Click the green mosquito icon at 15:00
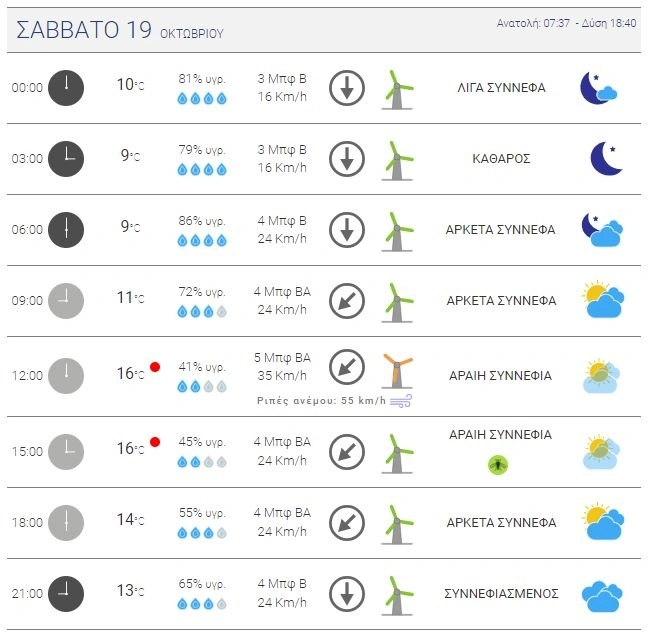This screenshot has width=649, height=633. [497, 464]
